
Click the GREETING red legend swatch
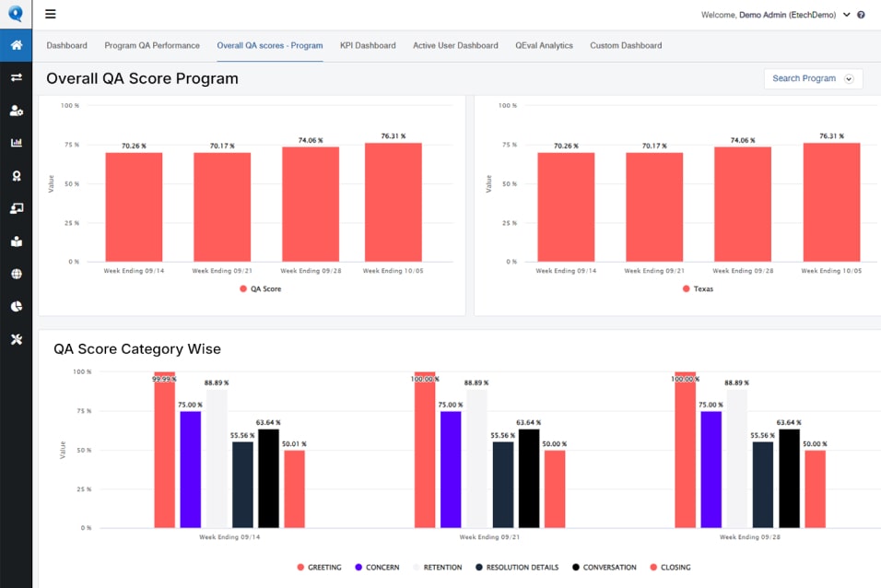pyautogui.click(x=300, y=567)
